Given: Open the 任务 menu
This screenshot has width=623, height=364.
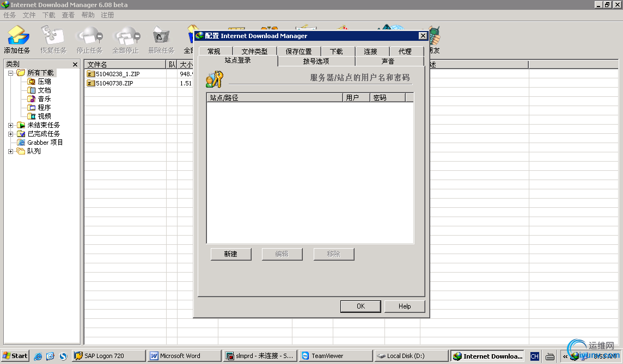Looking at the screenshot, I should tap(10, 15).
